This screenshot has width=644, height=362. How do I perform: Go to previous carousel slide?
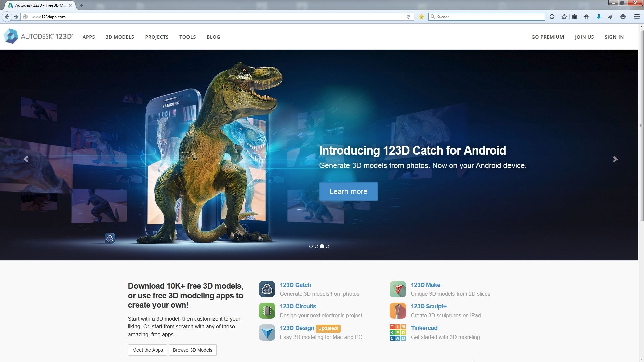(x=26, y=159)
